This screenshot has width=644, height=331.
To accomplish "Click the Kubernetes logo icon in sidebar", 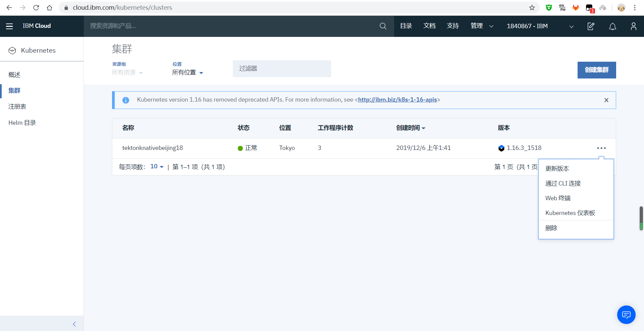I will tap(12, 51).
